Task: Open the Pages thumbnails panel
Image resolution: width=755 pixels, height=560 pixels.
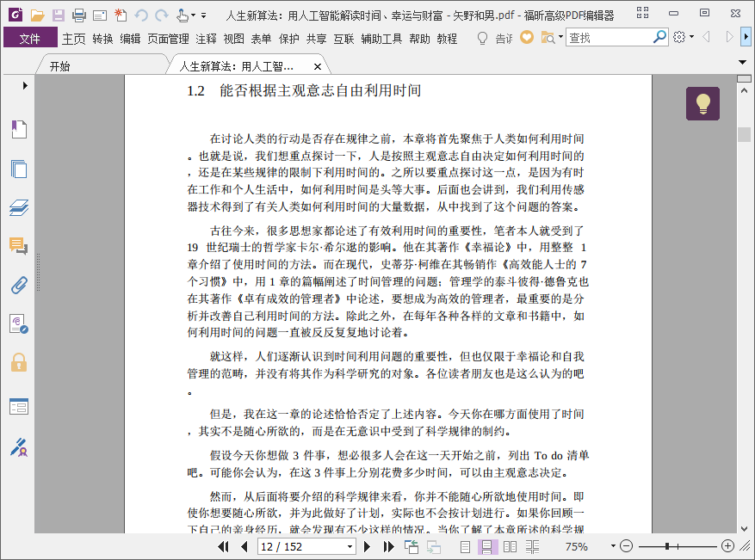Action: click(19, 169)
